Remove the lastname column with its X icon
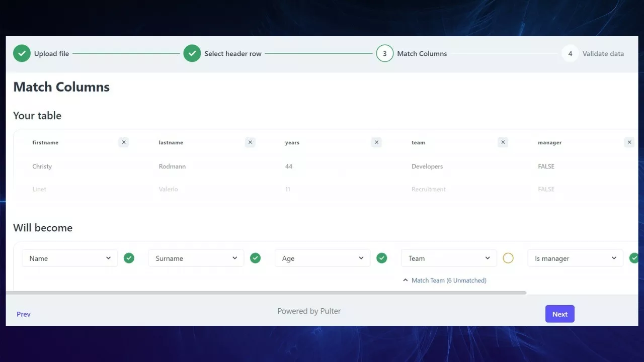Screen dimensions: 644x362 [250, 142]
